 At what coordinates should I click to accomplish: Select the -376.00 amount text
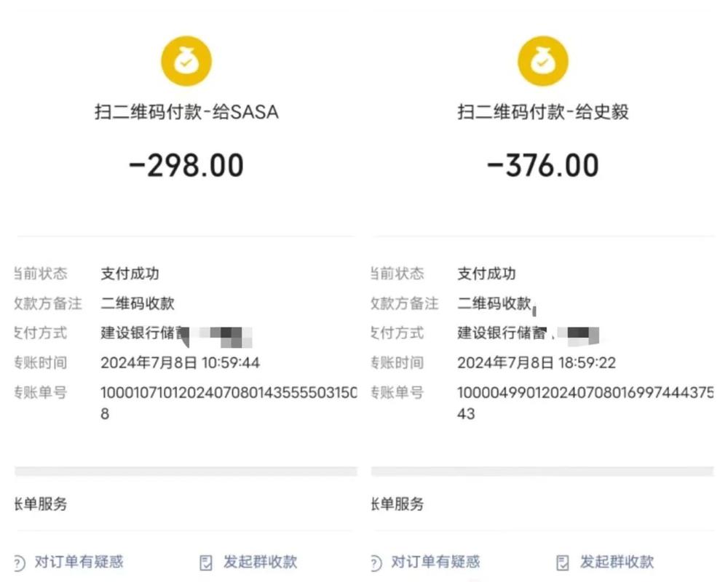point(542,166)
